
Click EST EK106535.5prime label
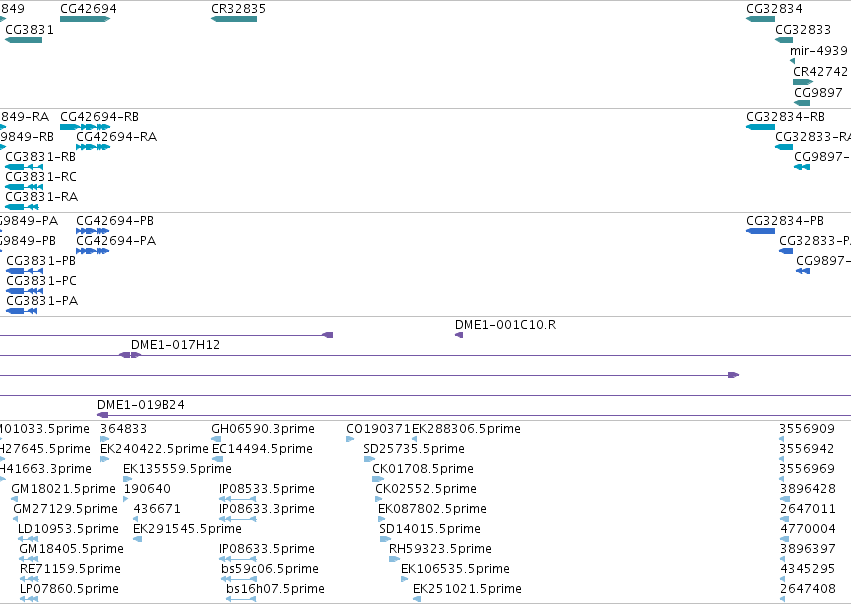tap(455, 569)
